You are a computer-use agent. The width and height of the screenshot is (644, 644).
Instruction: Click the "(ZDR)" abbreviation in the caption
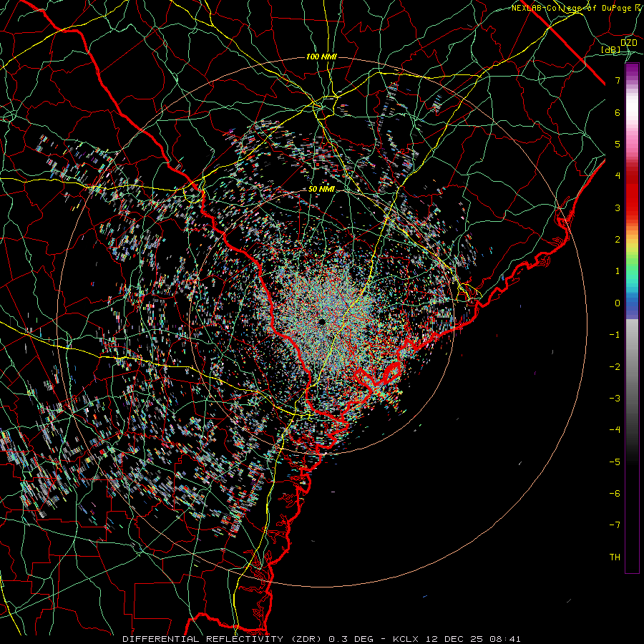pos(306,639)
